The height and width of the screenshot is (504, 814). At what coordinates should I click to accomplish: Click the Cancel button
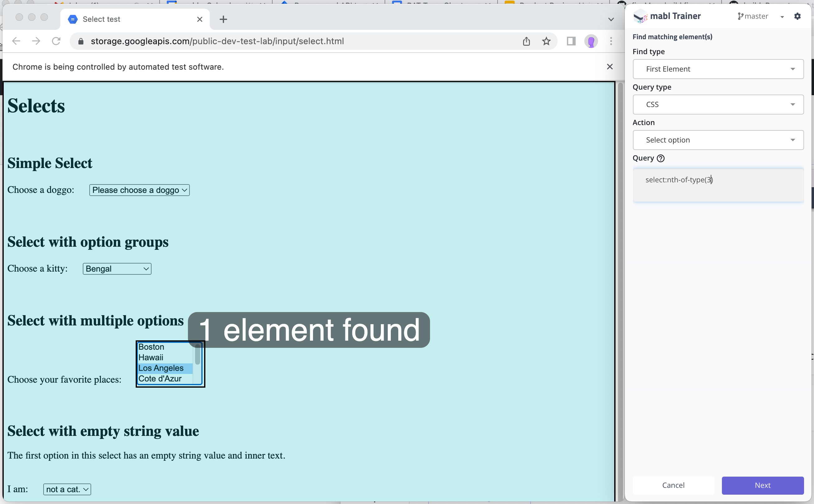673,485
